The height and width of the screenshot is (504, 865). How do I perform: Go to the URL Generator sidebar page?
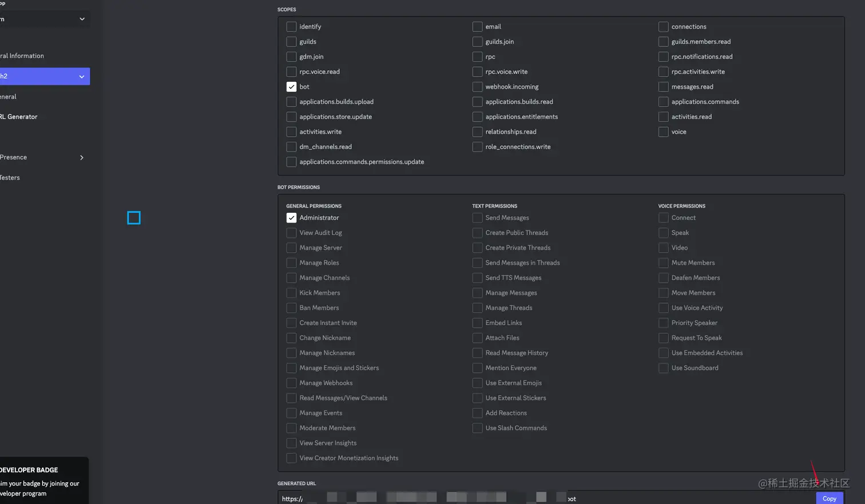[x=19, y=117]
